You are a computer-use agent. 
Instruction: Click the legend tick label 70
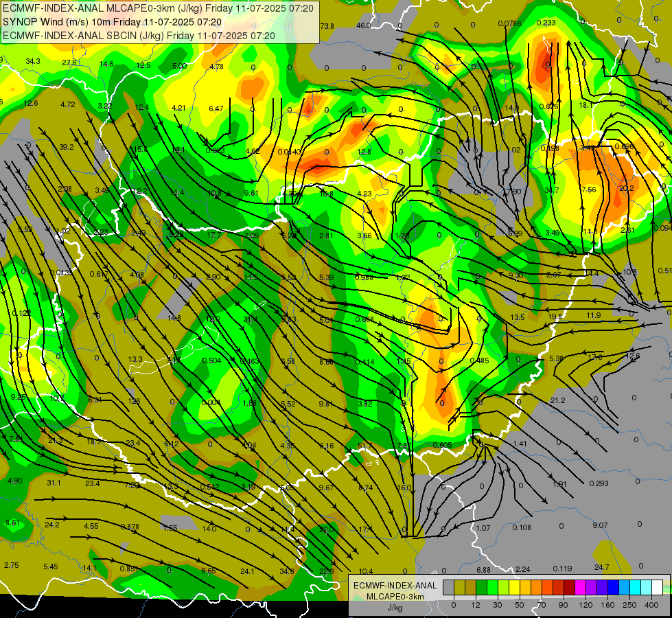tap(542, 605)
